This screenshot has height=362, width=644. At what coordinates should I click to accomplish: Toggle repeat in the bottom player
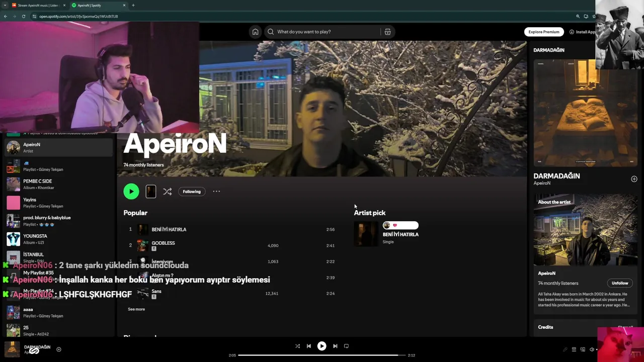[346, 346]
